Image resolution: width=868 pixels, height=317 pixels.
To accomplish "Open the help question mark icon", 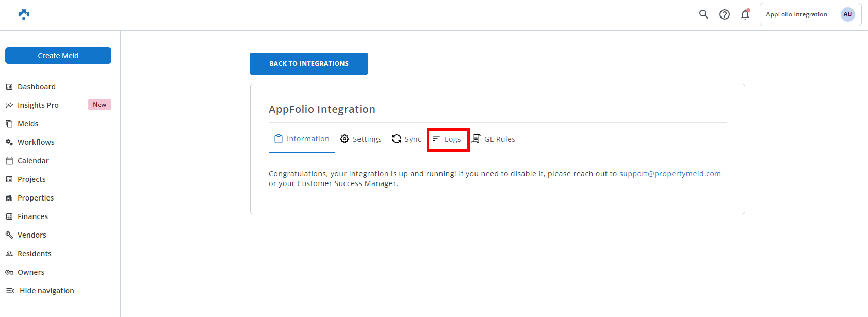I will point(725,14).
